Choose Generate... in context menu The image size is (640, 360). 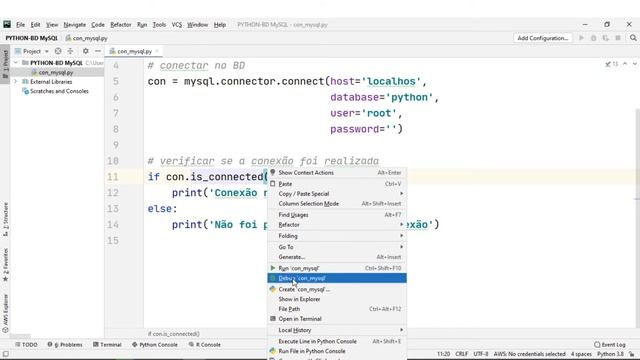click(x=337, y=257)
